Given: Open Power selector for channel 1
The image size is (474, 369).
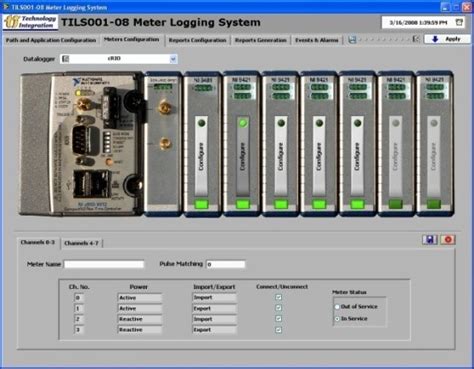Looking at the screenshot, I should point(140,308).
